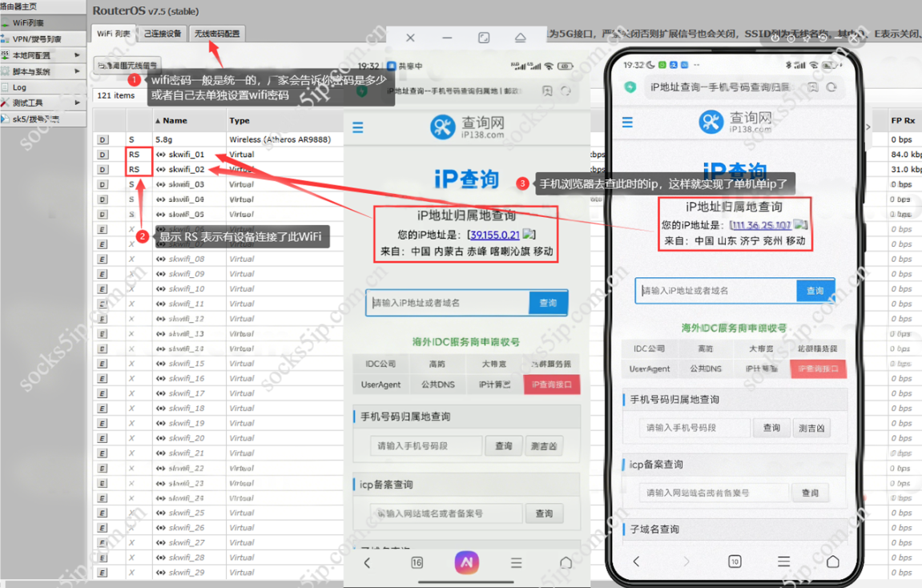Open tab switcher showing 16 on middle phone
This screenshot has width=922, height=588.
tap(417, 562)
